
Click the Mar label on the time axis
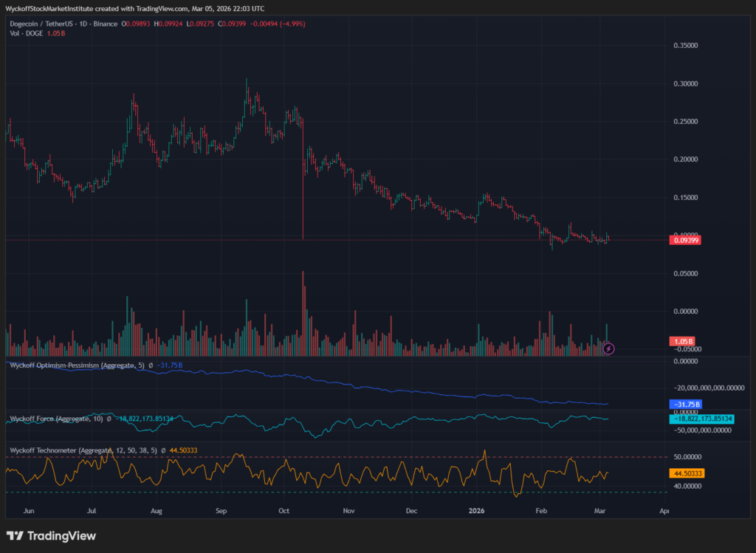click(600, 510)
